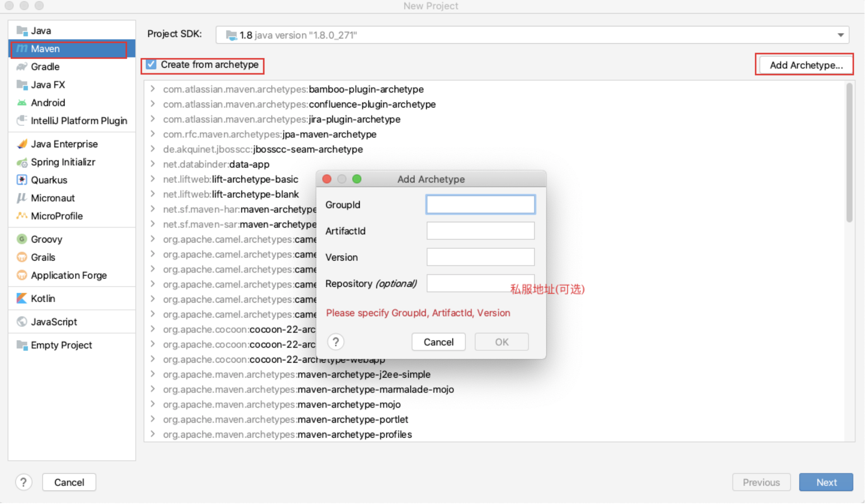Click the SDK folder icon in combo box
The height and width of the screenshot is (504, 865).
click(231, 35)
